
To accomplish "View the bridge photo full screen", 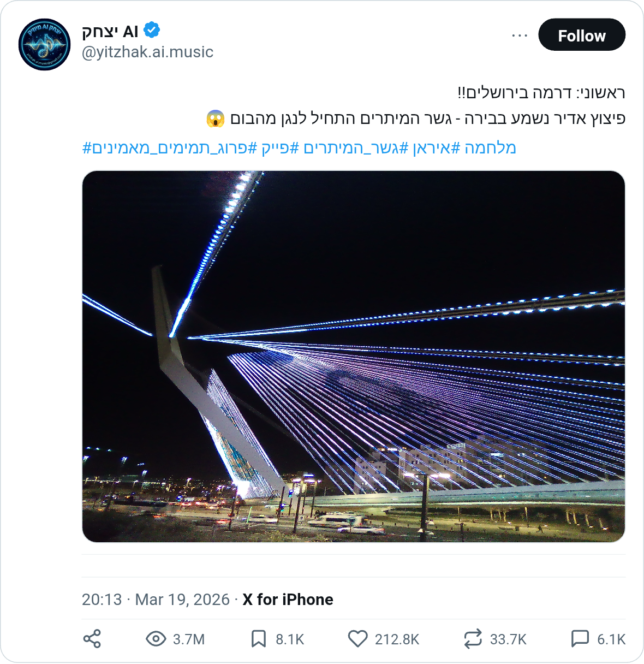I will (354, 358).
